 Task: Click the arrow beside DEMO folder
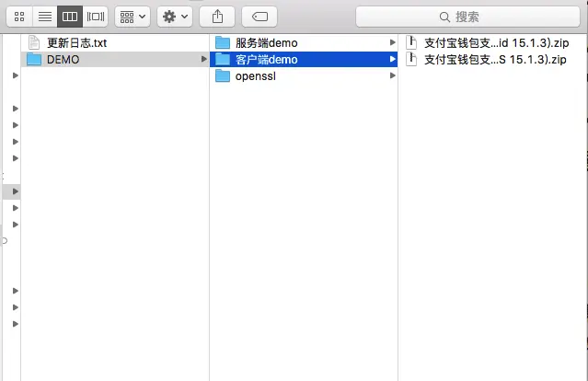(x=203, y=59)
